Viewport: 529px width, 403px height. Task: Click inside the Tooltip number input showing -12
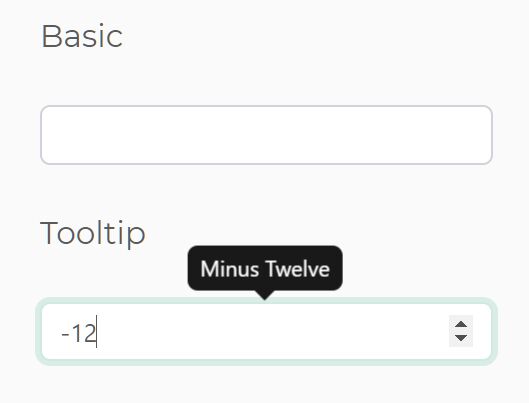click(x=266, y=332)
